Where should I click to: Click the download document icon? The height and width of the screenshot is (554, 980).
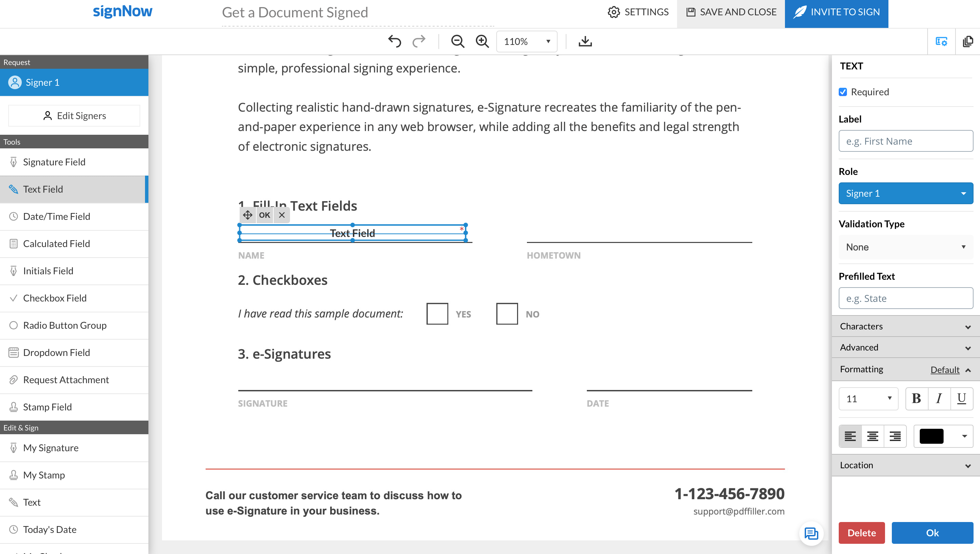click(x=585, y=41)
